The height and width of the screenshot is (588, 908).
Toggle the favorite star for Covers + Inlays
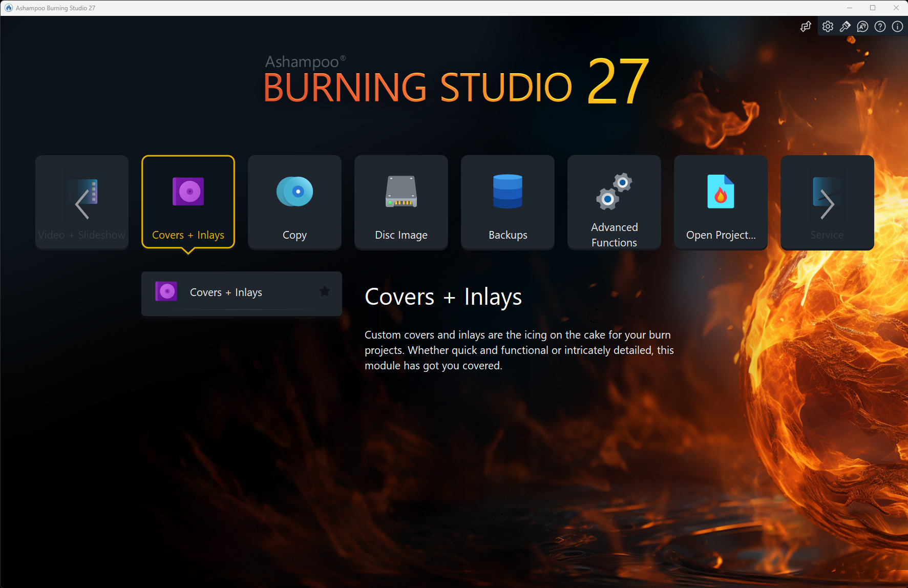pyautogui.click(x=324, y=291)
